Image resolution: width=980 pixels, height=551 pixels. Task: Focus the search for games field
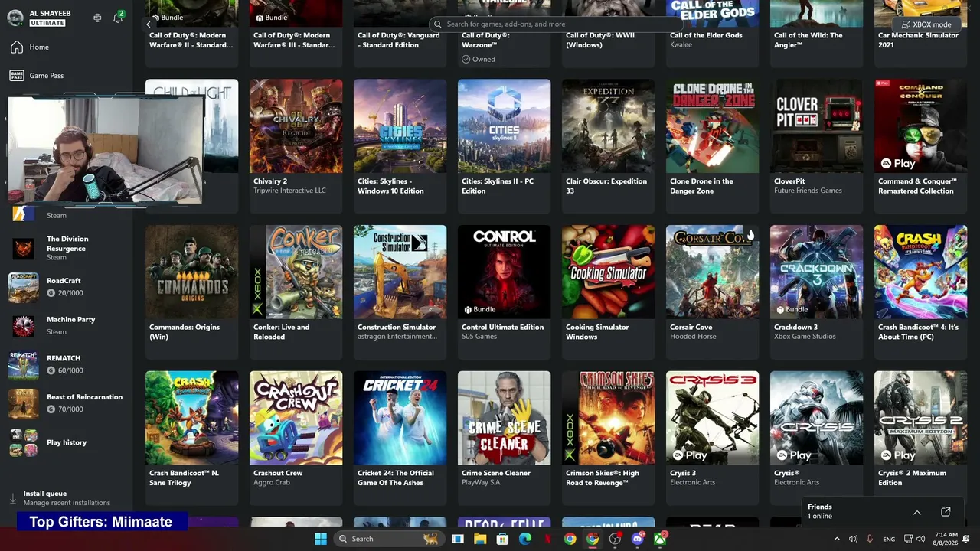coord(556,24)
